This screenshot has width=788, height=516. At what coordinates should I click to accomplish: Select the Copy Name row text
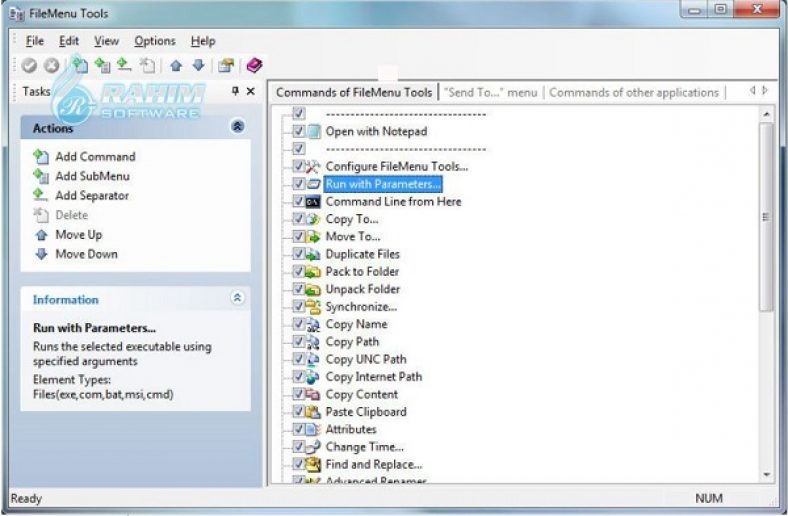click(356, 325)
